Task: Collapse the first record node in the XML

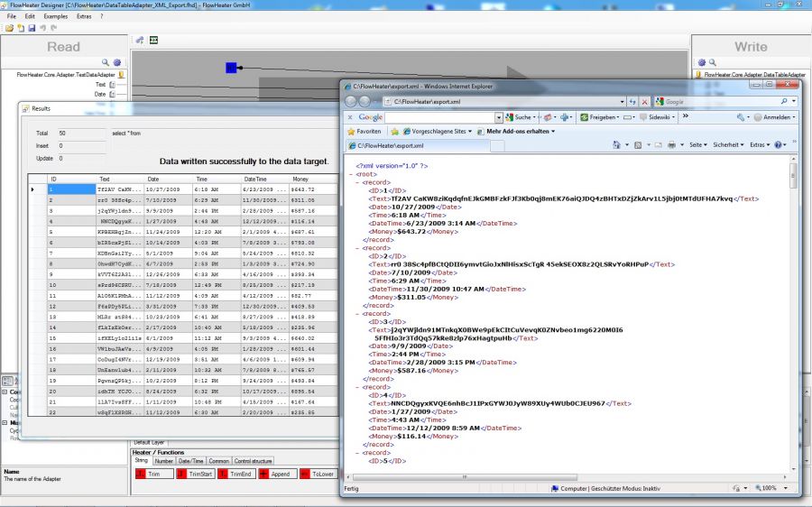Action: (x=357, y=182)
